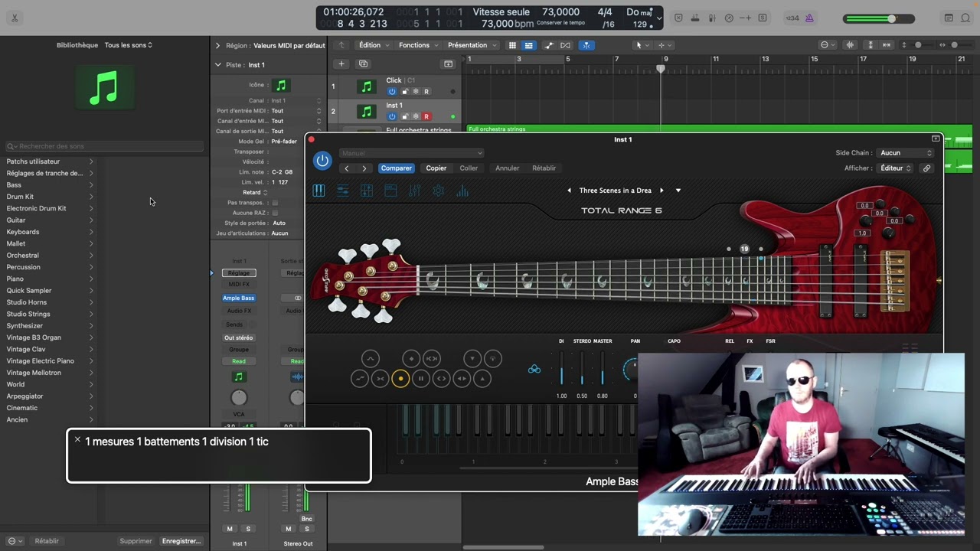Mute the Stereo Out channel strip

coord(289,529)
